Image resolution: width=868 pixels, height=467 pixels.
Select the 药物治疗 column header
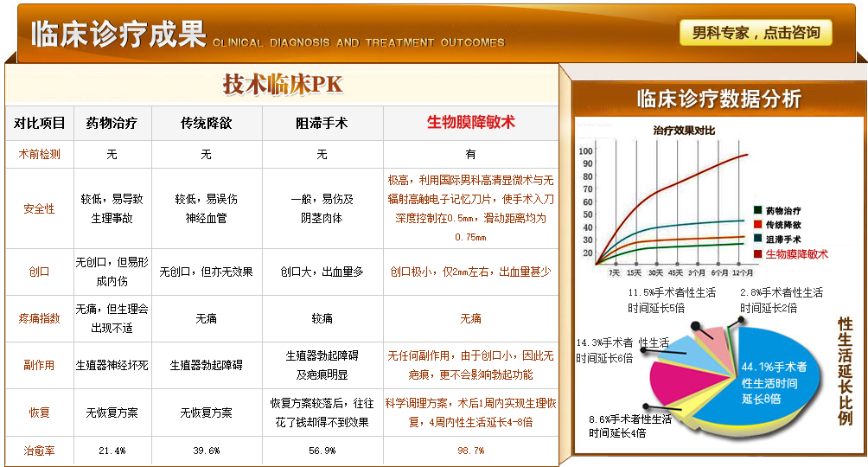click(112, 123)
